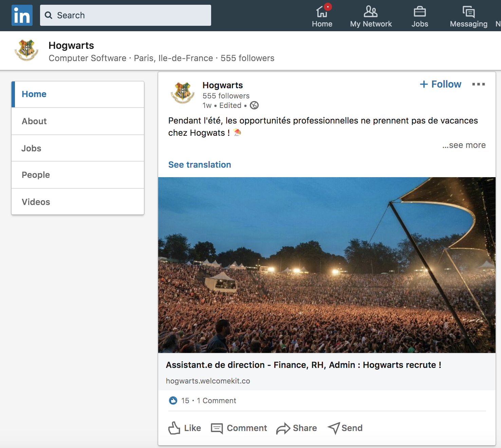Image resolution: width=501 pixels, height=448 pixels.
Task: Expand post text with see more
Action: pyautogui.click(x=464, y=145)
